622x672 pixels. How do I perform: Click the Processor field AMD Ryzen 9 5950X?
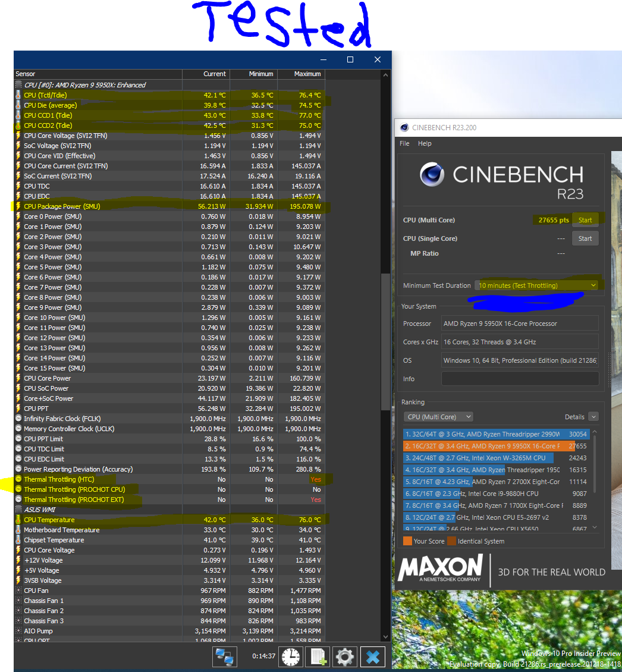(x=520, y=324)
